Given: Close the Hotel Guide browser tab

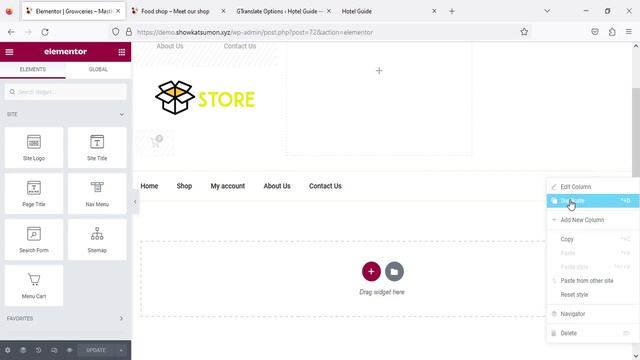Looking at the screenshot, I should (434, 11).
